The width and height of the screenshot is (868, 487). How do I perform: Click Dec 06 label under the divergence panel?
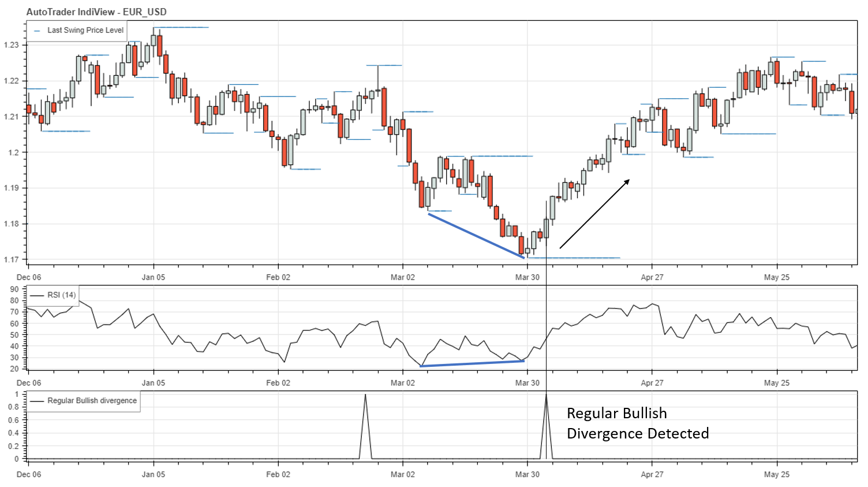(29, 474)
